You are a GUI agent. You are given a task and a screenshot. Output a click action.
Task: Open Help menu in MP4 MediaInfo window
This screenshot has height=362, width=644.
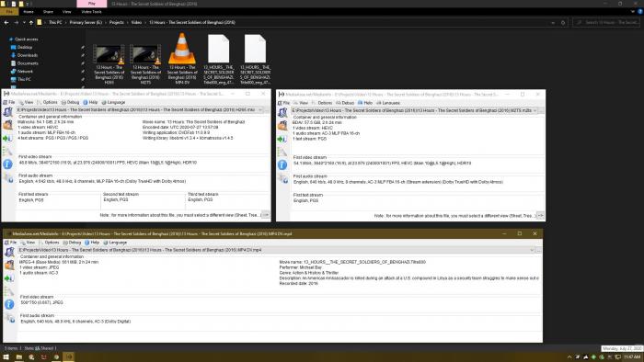click(92, 243)
